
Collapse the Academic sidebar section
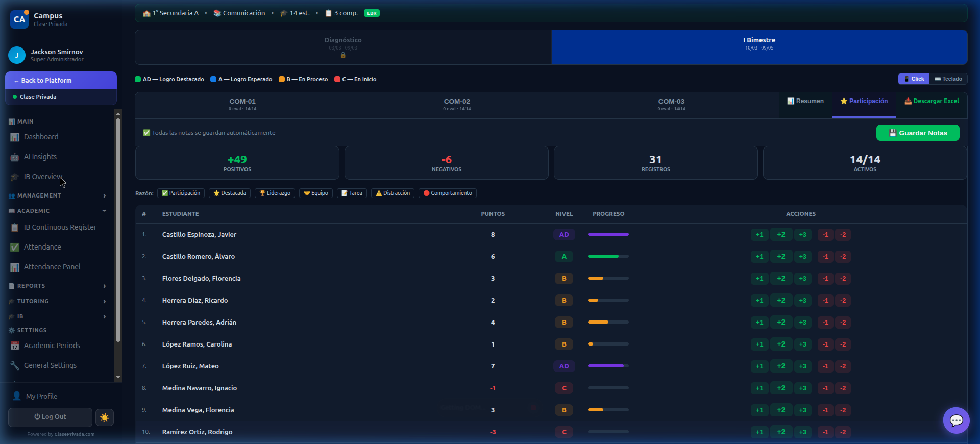point(58,211)
